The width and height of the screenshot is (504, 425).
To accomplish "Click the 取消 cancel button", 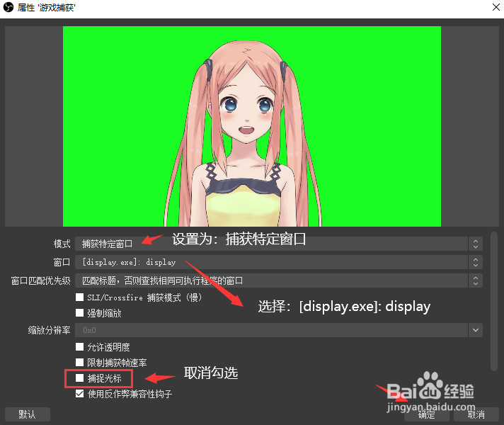I will tap(476, 414).
